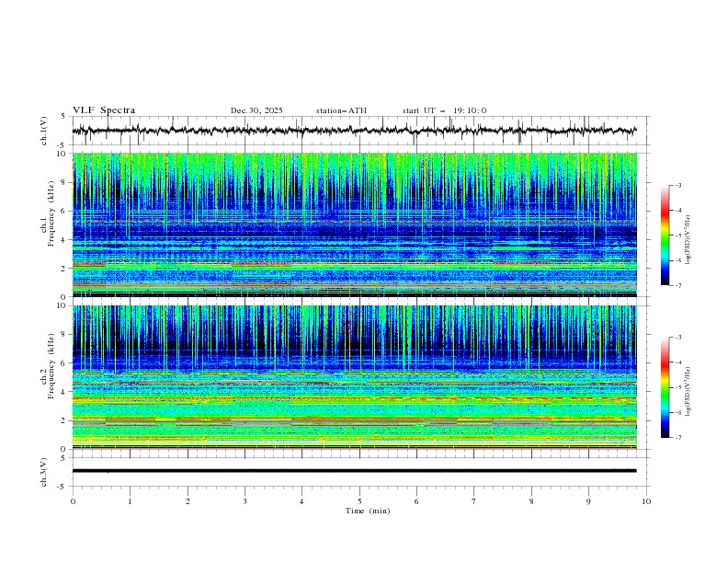Click the "ch.1(V)" axis label
The image size is (728, 563).
pyautogui.click(x=44, y=131)
